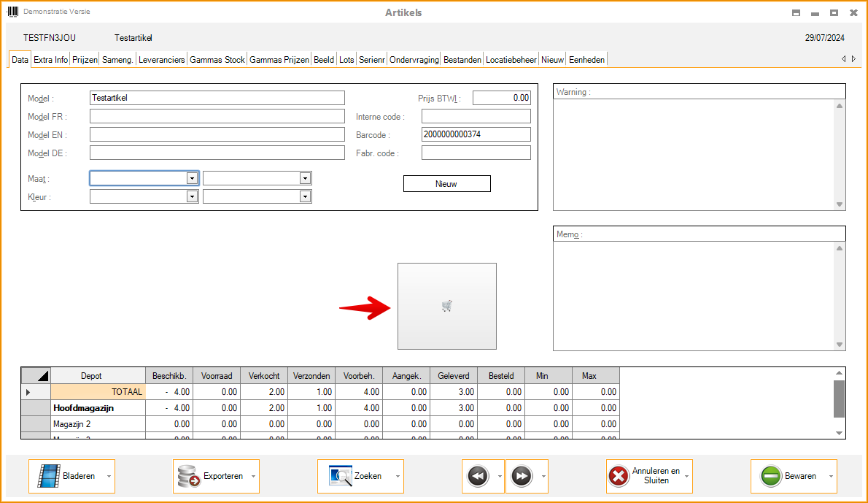Go to next record with fast-forward button
The height and width of the screenshot is (503, 868).
522,476
